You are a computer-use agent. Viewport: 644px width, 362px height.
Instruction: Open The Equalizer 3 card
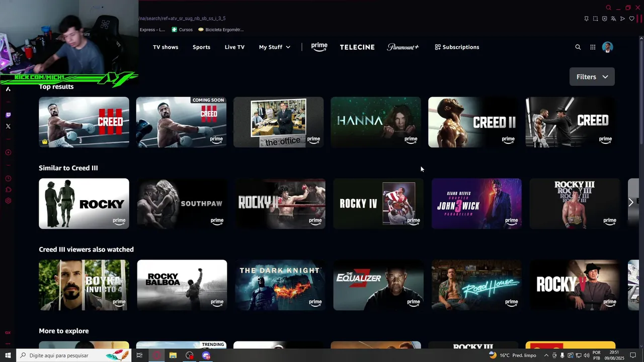[x=378, y=285]
